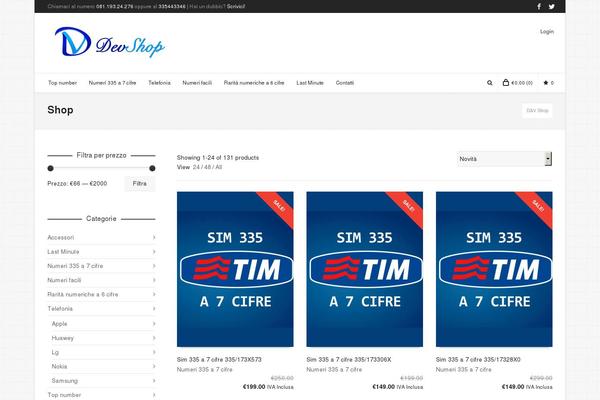Open product title Sim 335 a 7 cifre 335/17328X0
The width and height of the screenshot is (600, 400).
[x=478, y=359]
